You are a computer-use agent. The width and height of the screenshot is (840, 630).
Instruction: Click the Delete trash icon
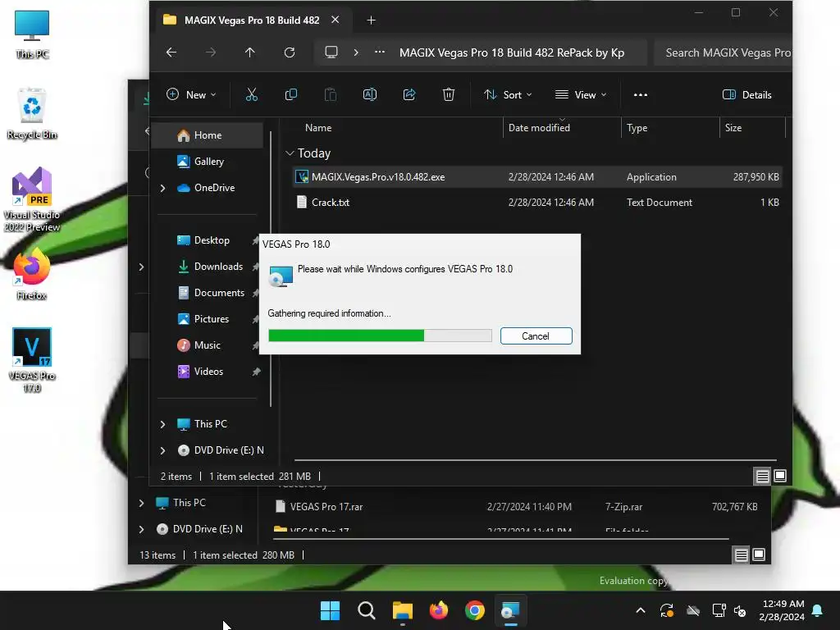[449, 95]
